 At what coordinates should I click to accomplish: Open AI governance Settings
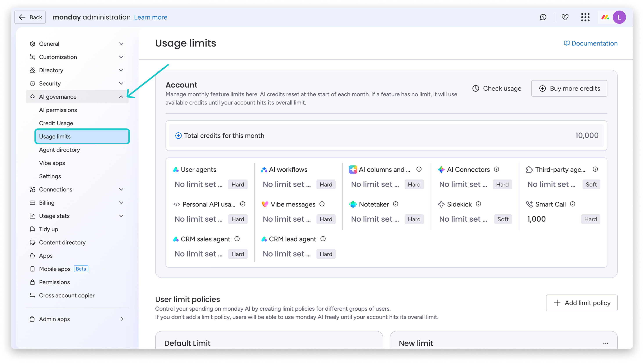[50, 176]
